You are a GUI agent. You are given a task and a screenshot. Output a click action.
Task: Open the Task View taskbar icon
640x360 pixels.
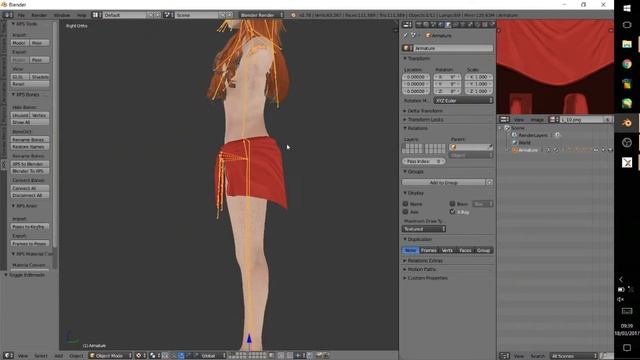(627, 25)
